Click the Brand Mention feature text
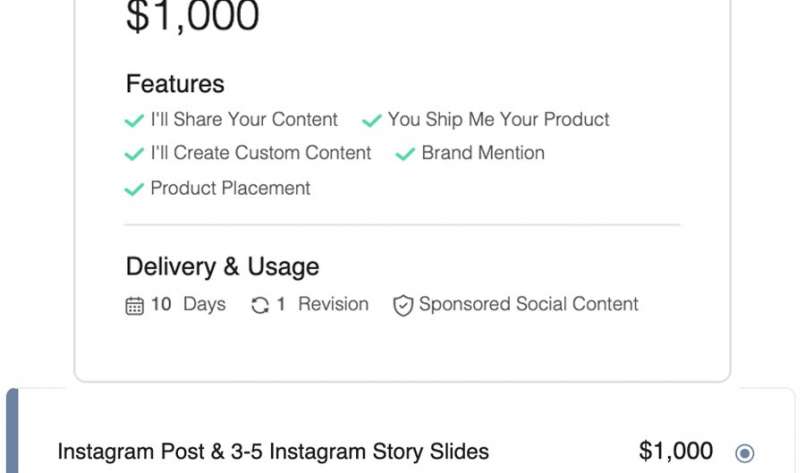 pyautogui.click(x=483, y=153)
